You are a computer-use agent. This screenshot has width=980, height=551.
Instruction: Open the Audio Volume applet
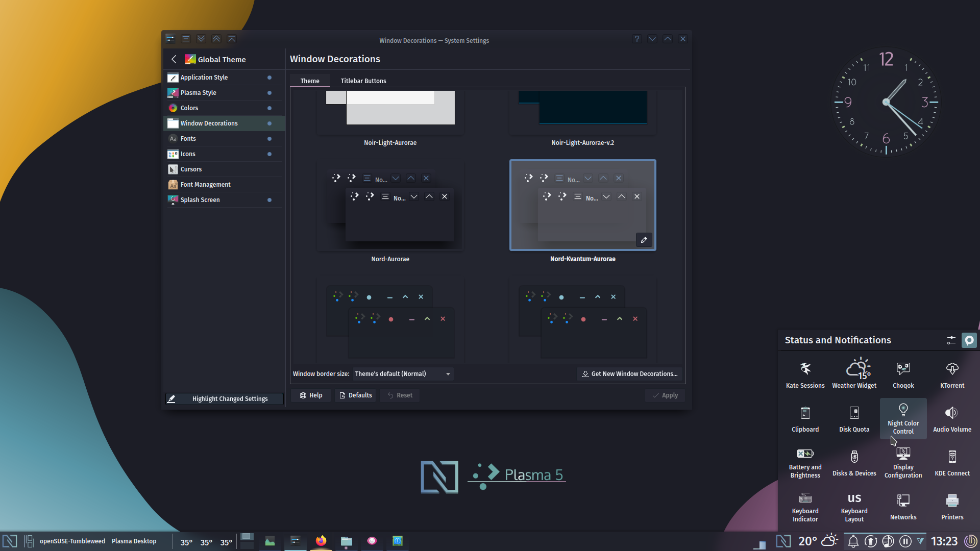[x=952, y=418]
